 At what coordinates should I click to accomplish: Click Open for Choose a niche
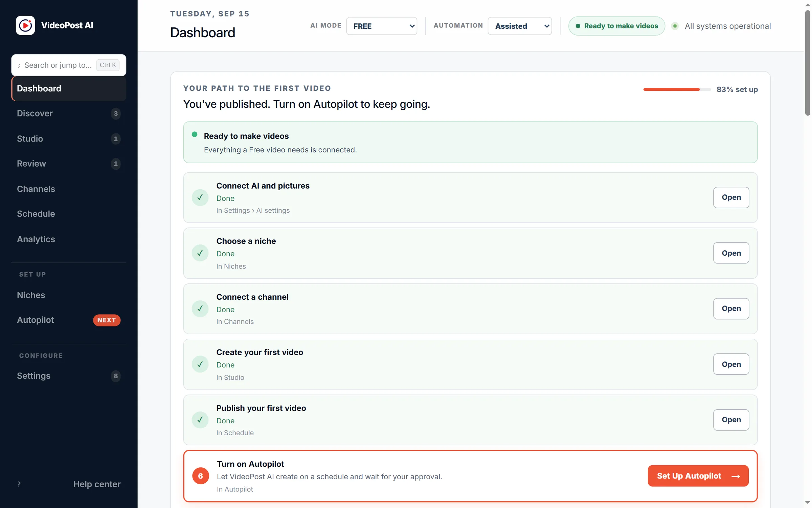click(x=731, y=253)
